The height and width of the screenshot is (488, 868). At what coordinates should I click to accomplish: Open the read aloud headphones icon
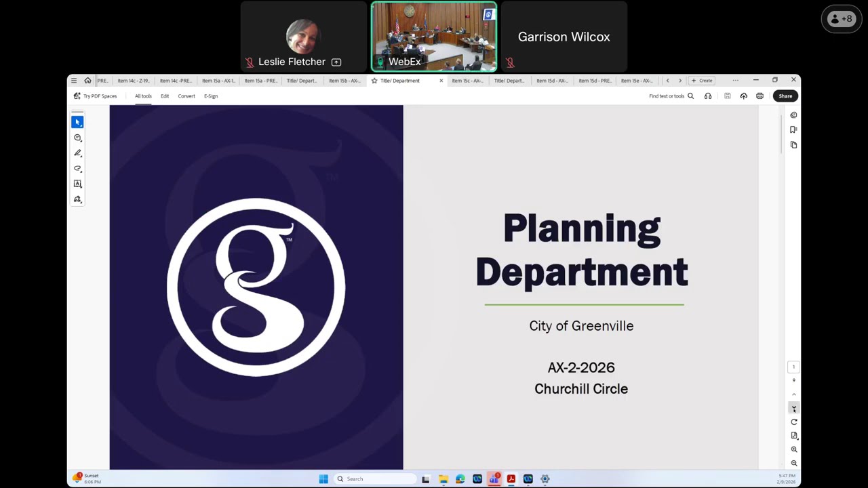[708, 96]
